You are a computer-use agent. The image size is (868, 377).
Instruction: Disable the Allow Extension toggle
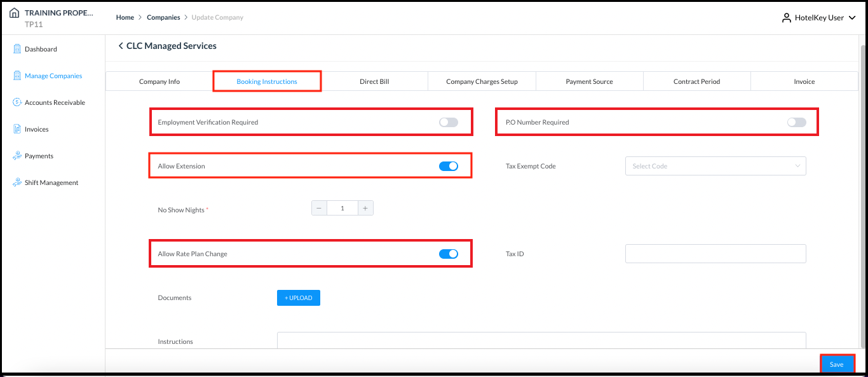coord(449,165)
